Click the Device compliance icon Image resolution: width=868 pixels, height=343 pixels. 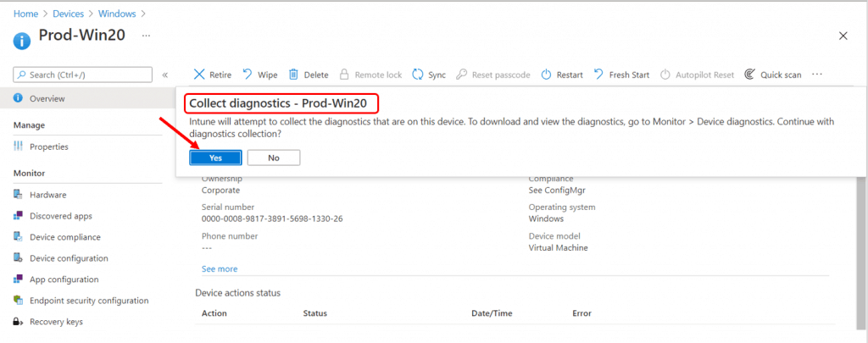pyautogui.click(x=19, y=237)
